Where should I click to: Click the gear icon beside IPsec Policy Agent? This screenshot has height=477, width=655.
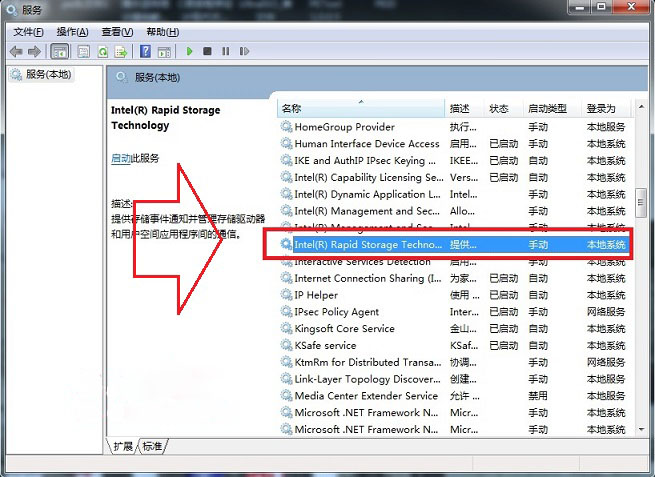tap(286, 312)
